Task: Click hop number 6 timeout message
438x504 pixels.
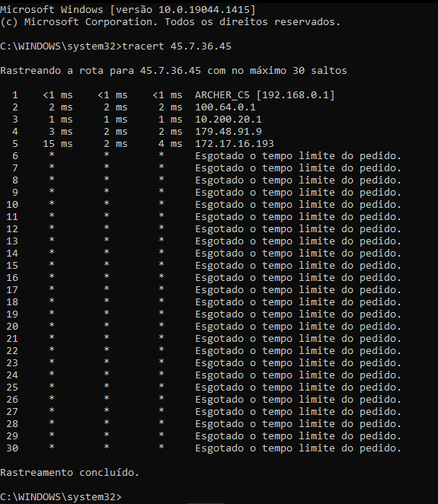Action: point(298,156)
